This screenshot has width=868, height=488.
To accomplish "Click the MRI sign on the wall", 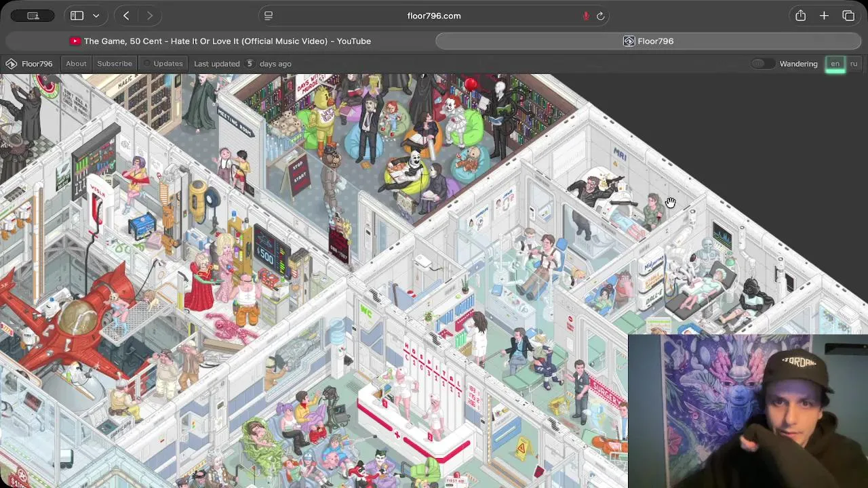I will point(620,155).
